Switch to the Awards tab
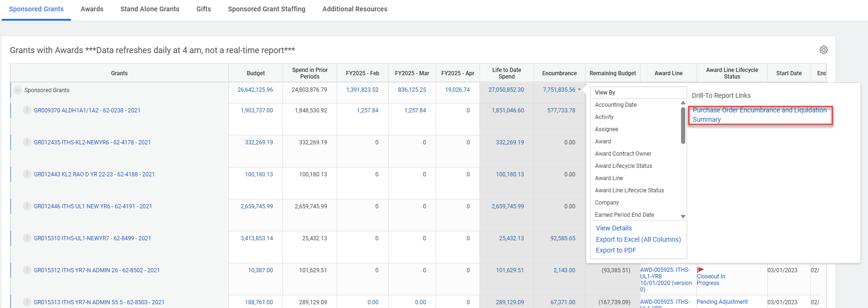 (92, 9)
